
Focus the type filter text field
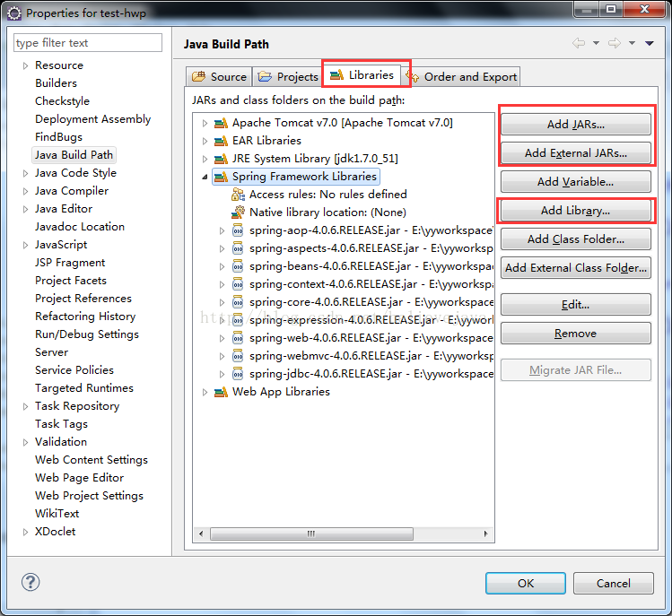click(88, 43)
